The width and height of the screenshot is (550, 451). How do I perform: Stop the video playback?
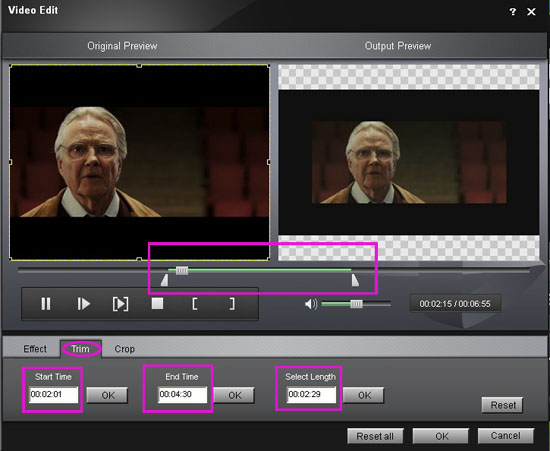coord(157,303)
